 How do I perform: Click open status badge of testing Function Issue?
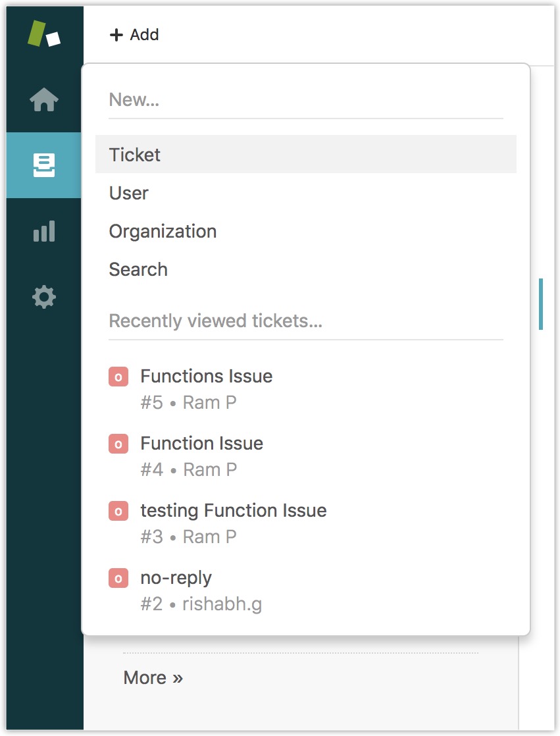click(118, 511)
